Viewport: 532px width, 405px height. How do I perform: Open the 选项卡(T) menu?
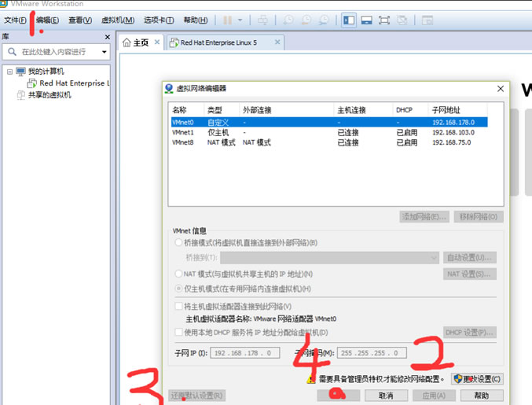[159, 20]
